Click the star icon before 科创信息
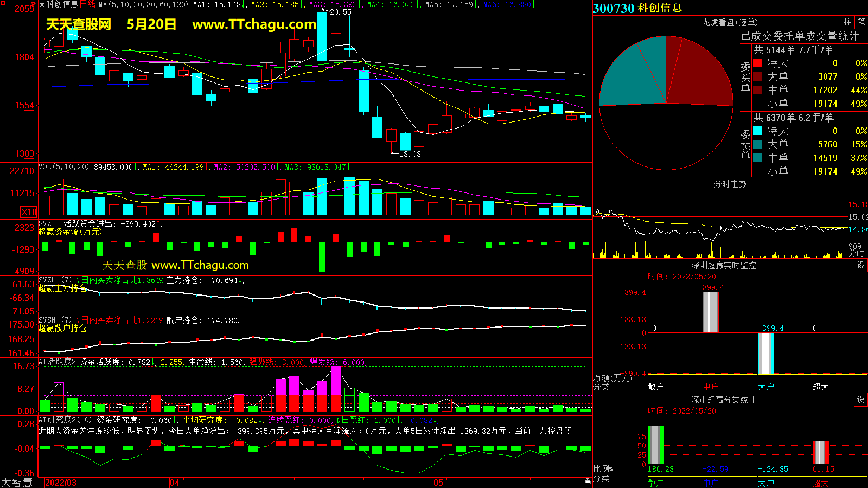868x488 pixels. (x=42, y=4)
